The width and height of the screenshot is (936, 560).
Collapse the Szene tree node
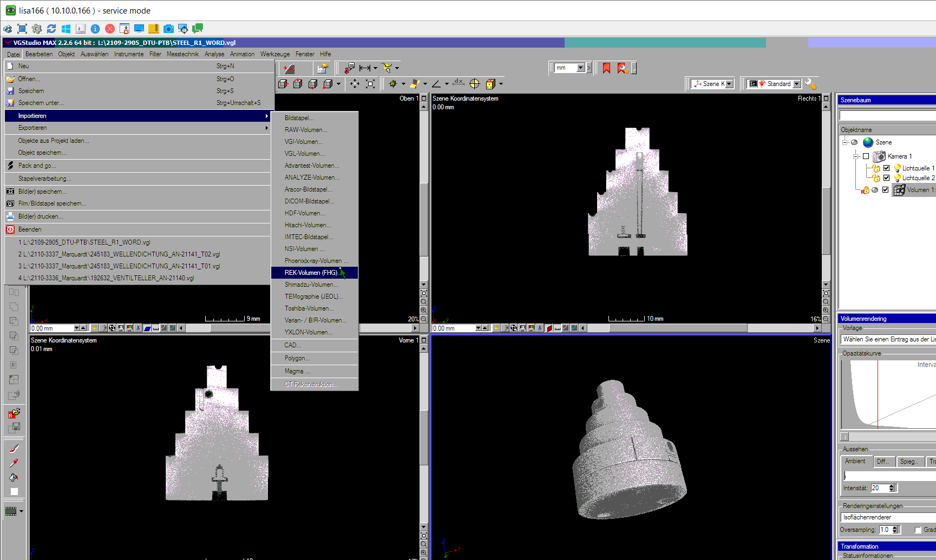845,142
